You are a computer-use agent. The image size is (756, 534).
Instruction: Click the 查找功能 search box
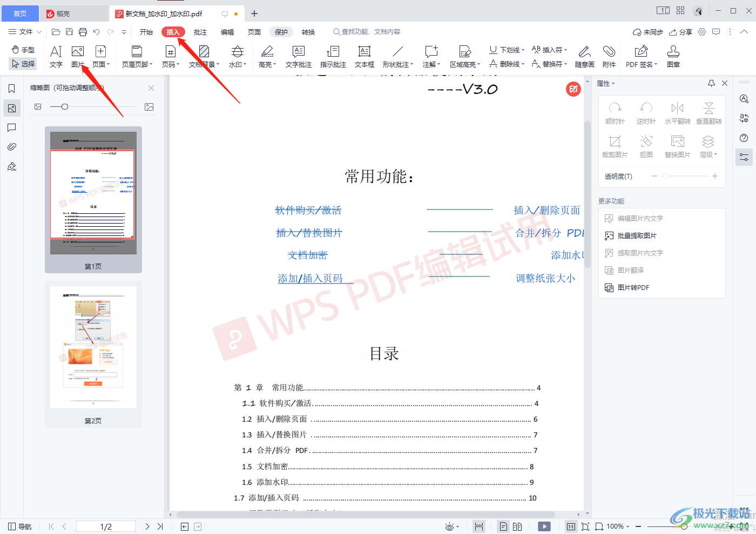click(367, 32)
